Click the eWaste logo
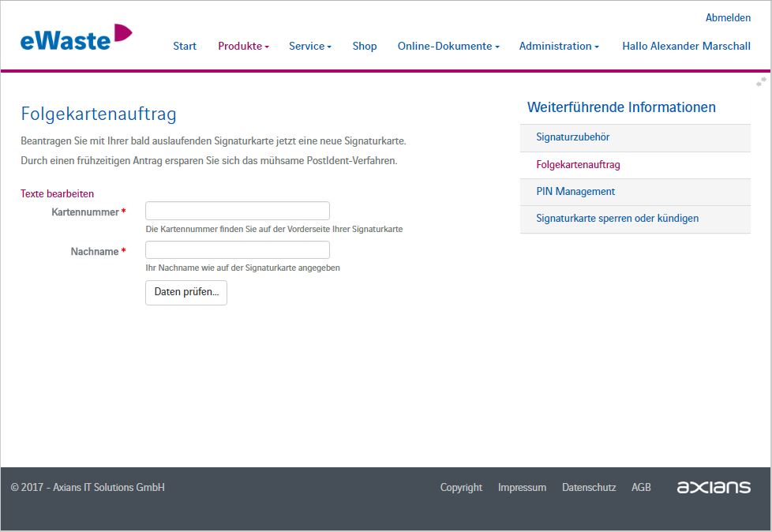Viewport: 772px width, 532px height. coord(77,38)
